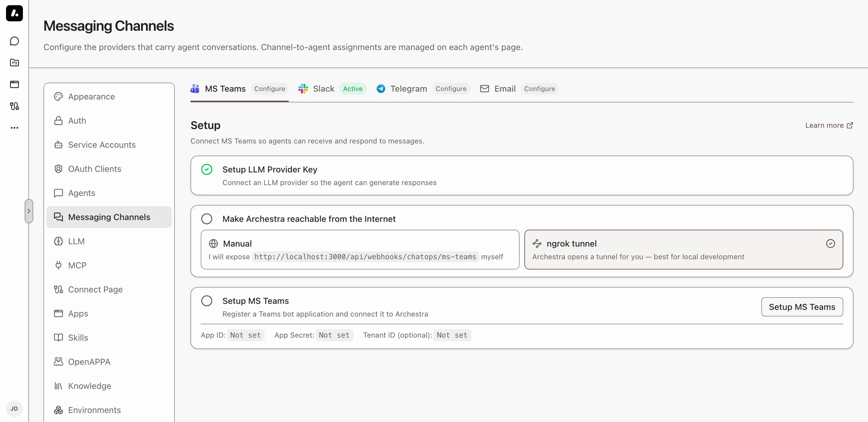Open the window icon in left rail
868x422 pixels.
pos(14,84)
